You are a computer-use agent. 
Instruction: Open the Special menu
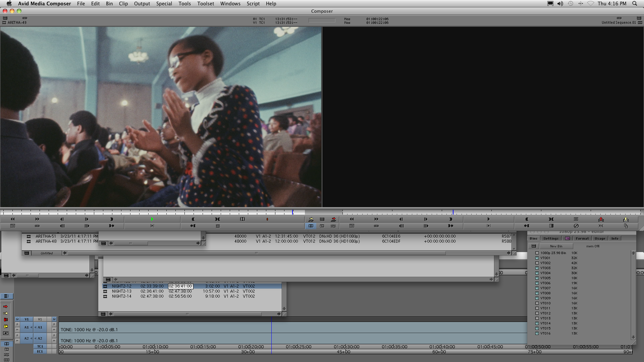[164, 4]
